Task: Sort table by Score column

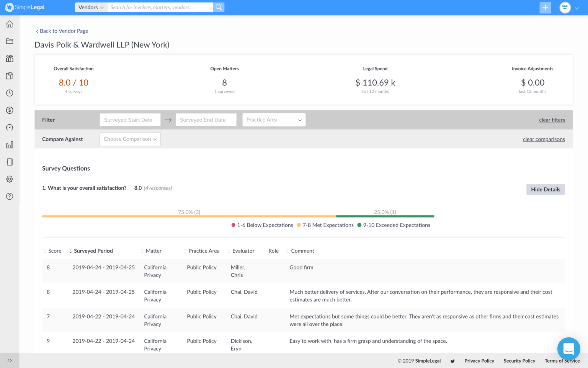Action: (54, 251)
